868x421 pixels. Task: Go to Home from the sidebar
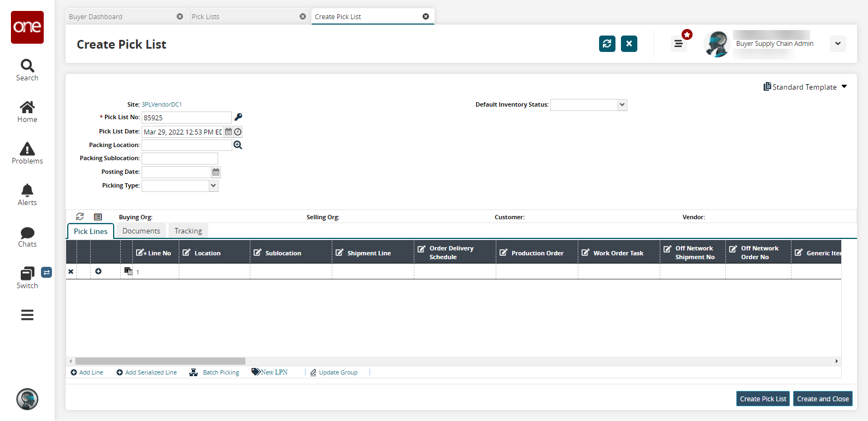(27, 112)
